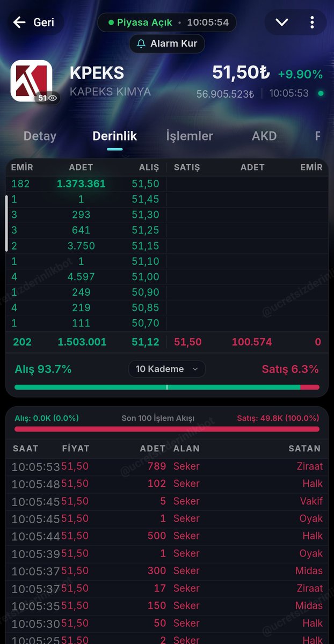Open the 10 Kademe dropdown
This screenshot has height=644, width=334.
167,369
